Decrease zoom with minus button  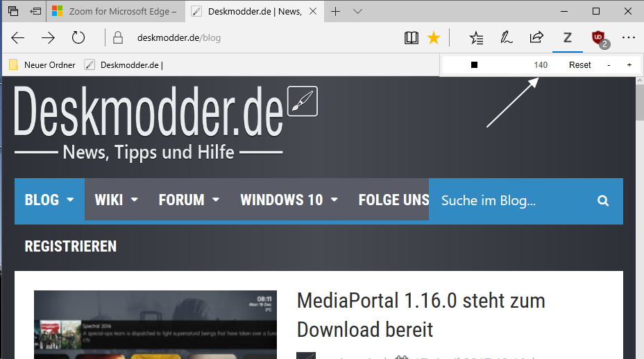(x=609, y=65)
